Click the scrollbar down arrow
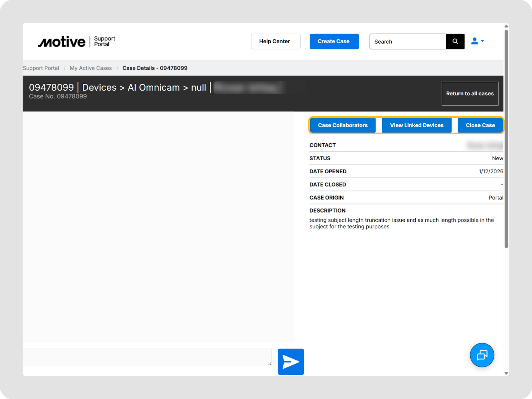Image resolution: width=532 pixels, height=399 pixels. click(506, 373)
